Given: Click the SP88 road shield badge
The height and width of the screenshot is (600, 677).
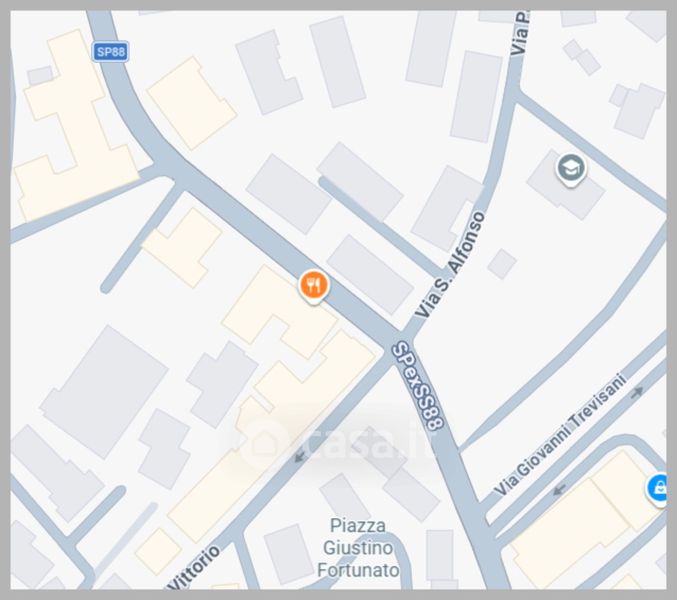Looking at the screenshot, I should pos(111,52).
